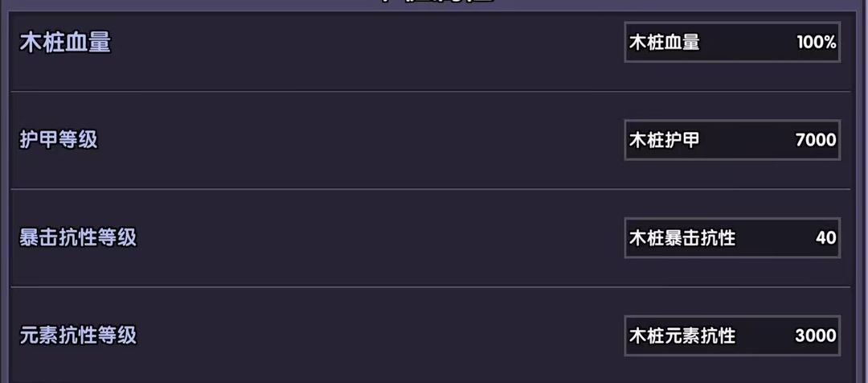This screenshot has height=383, width=868.
Task: Click the 木桩护甲 text inside the field
Action: coord(664,140)
